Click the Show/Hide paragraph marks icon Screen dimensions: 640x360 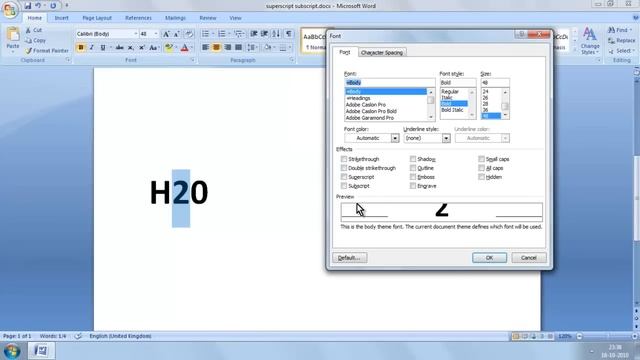tap(289, 34)
